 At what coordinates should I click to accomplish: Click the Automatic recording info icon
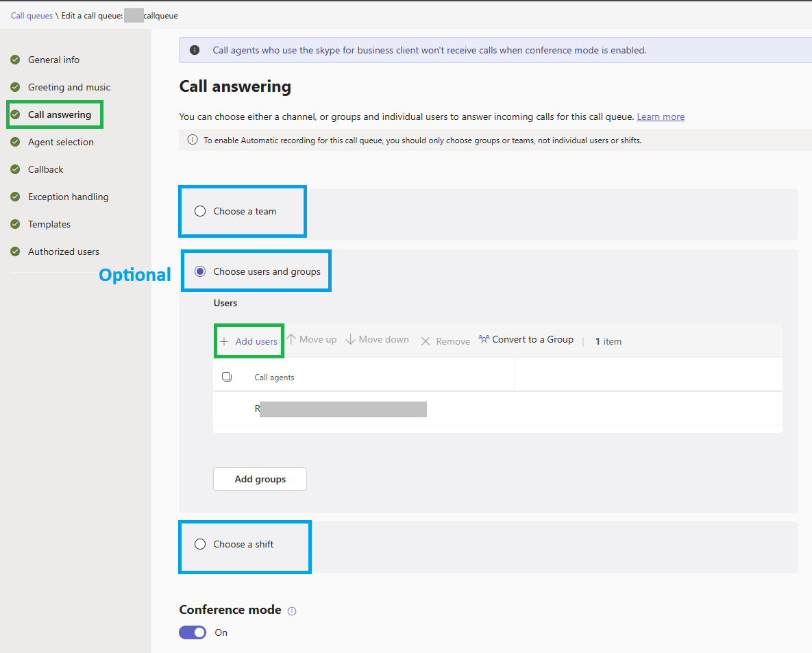pyautogui.click(x=193, y=140)
